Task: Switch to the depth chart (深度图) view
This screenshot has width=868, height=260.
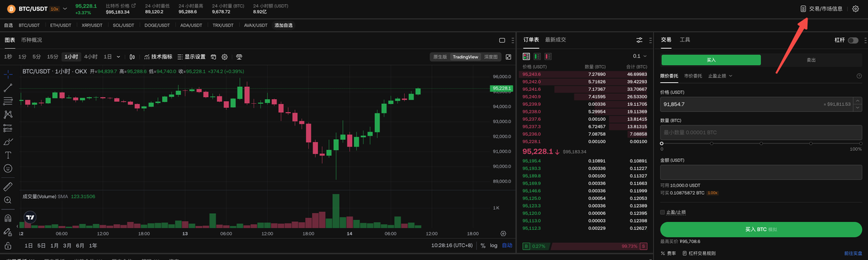Action: pyautogui.click(x=490, y=57)
